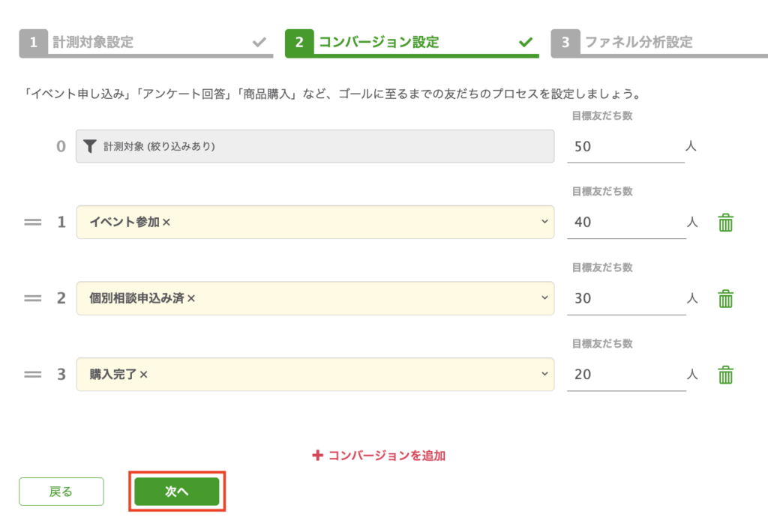Expand the 個別相談申込み済 dropdown
768x532 pixels.
[x=544, y=298]
